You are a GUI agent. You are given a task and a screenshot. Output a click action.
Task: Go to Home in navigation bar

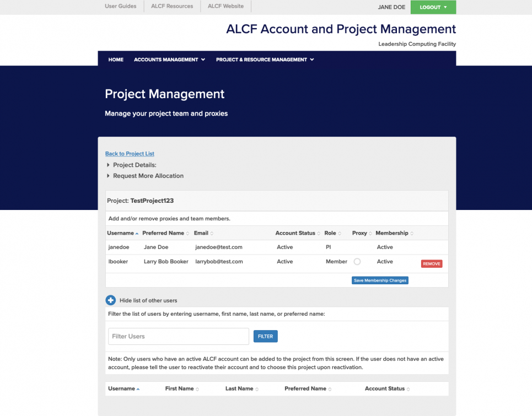116,60
